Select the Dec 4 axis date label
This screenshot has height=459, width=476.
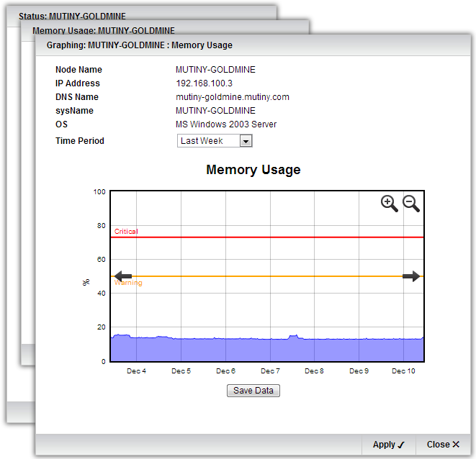pos(136,371)
